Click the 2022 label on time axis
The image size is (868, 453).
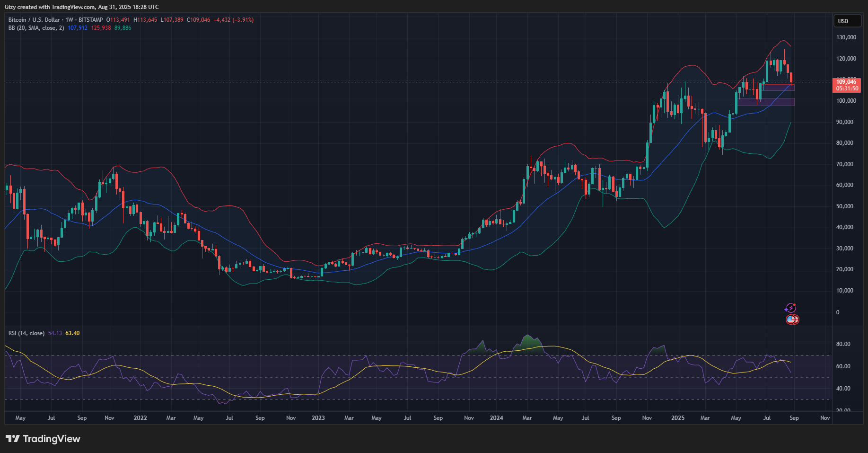(x=140, y=418)
